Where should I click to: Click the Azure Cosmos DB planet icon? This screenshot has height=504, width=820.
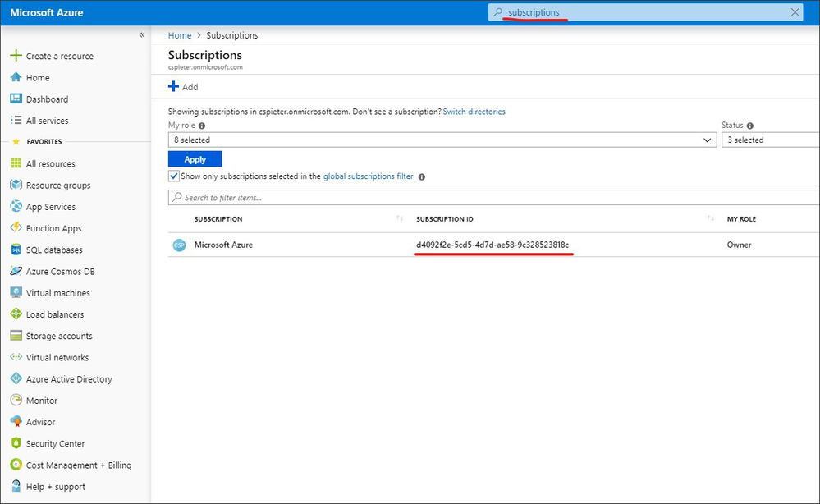(16, 271)
